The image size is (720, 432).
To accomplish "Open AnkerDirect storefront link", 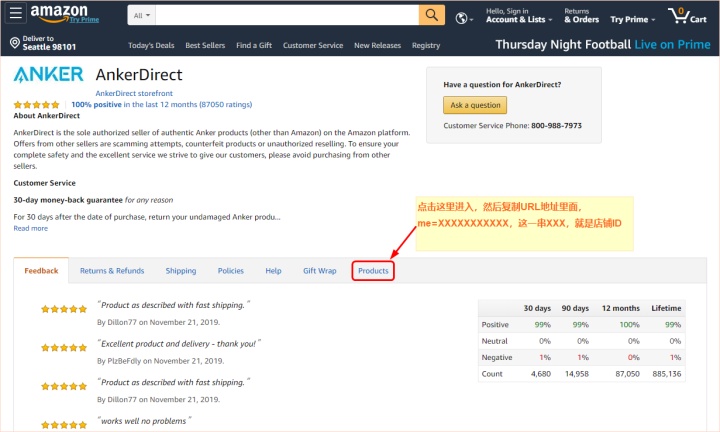I will [134, 93].
